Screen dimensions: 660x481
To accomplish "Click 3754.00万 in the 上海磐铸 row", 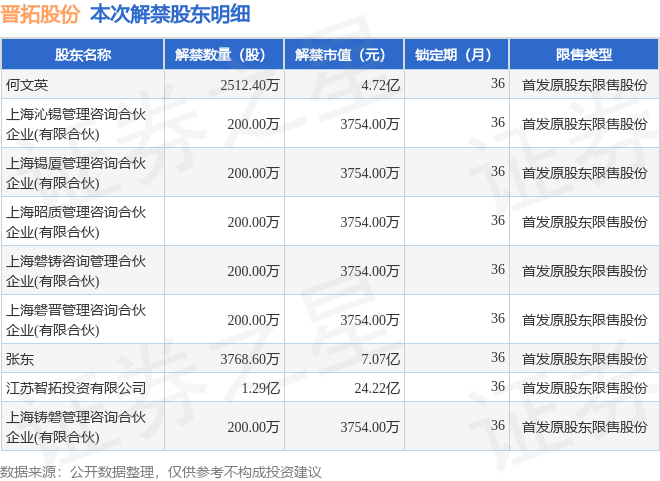I will [370, 271].
